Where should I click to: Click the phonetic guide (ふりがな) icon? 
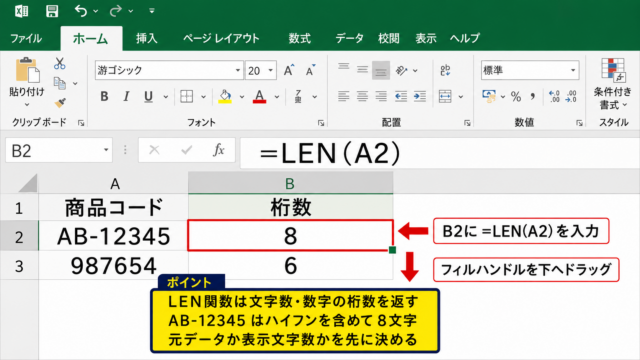point(298,97)
